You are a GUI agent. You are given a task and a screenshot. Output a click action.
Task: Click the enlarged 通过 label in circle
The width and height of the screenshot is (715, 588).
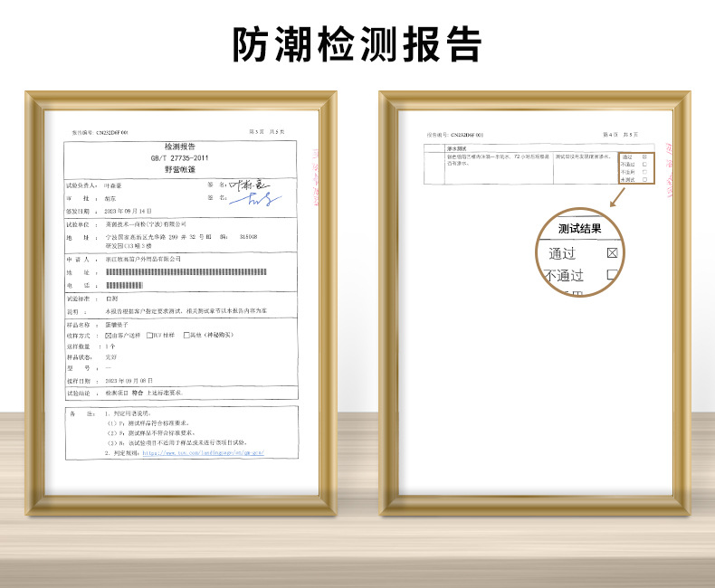[562, 253]
